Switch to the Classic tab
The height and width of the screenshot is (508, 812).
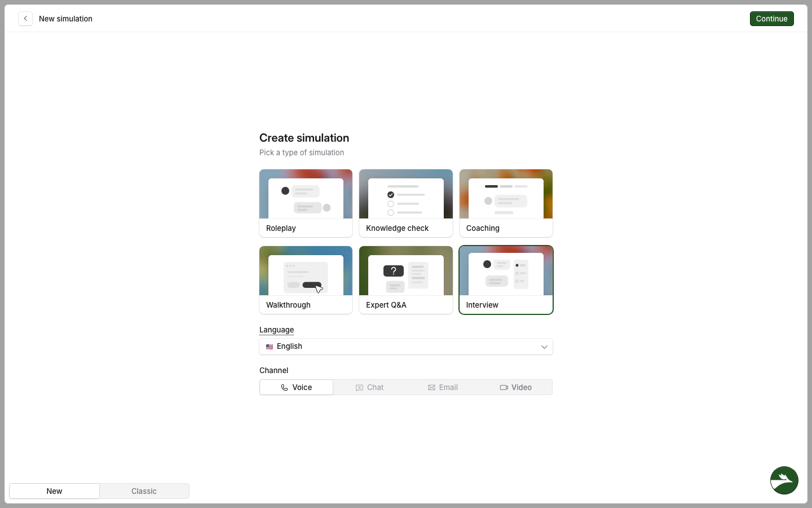coord(144,491)
